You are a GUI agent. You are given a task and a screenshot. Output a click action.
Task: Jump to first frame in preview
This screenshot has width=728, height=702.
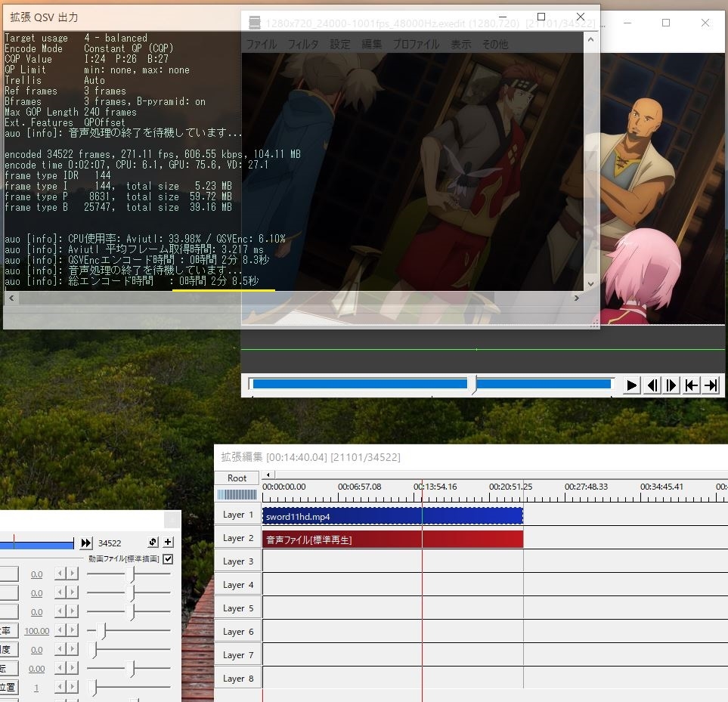(x=691, y=385)
